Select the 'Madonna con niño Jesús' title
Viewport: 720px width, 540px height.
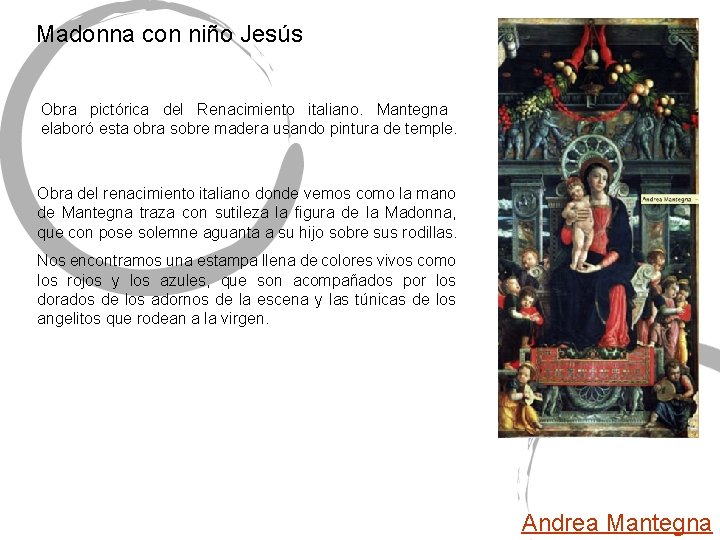[x=169, y=34]
